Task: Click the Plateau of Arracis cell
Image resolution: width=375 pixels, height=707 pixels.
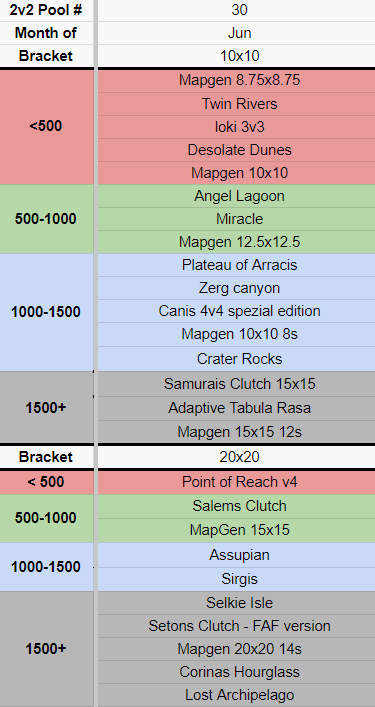Action: pos(236,265)
